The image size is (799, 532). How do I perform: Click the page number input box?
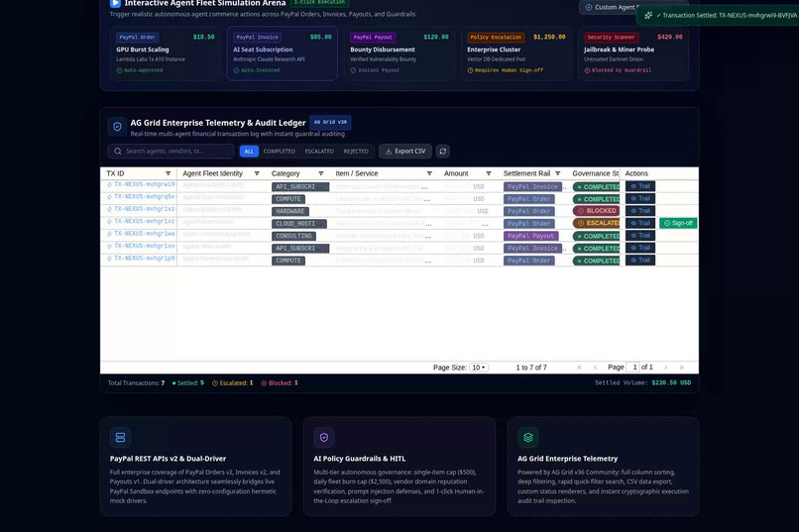point(632,368)
